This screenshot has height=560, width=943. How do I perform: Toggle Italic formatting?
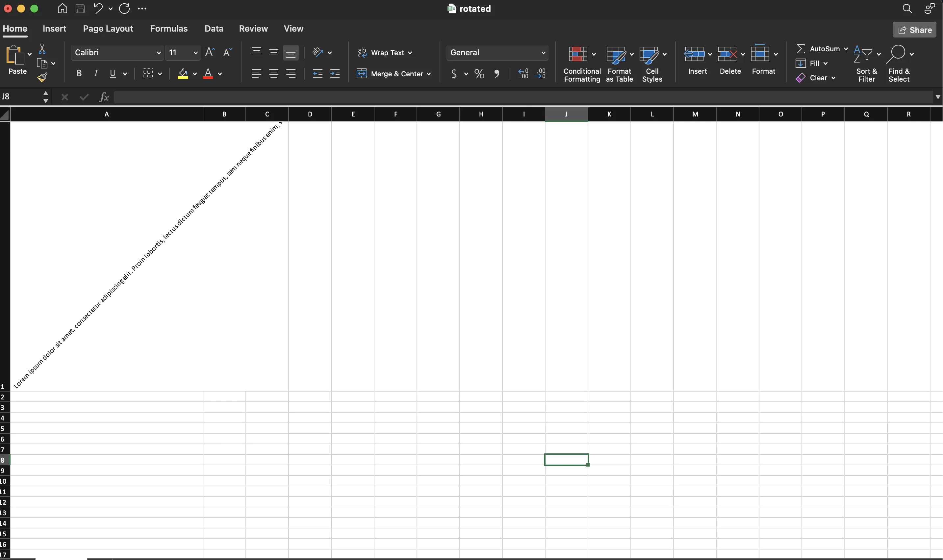pos(96,74)
